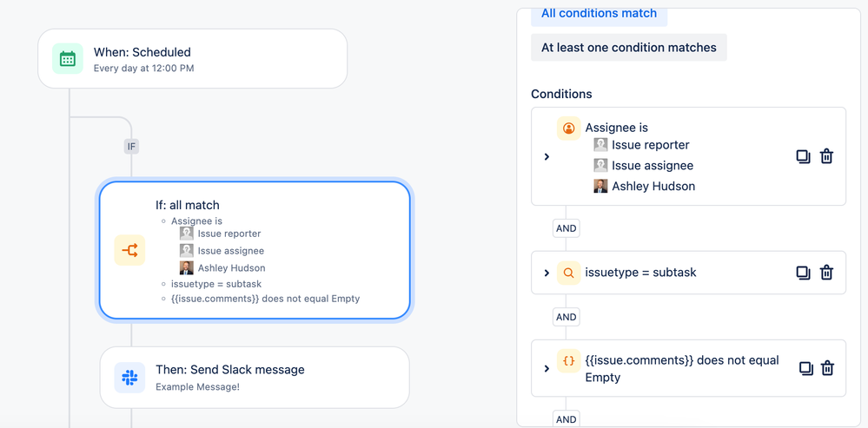Open the Send Slack message action

tap(255, 378)
